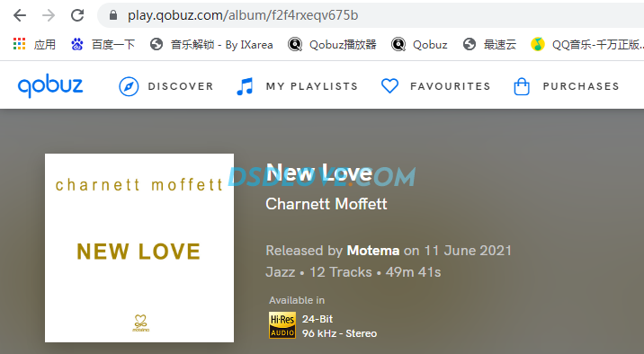Click the My Playlists music note icon
Screen dimensions: 644x354
(245, 86)
